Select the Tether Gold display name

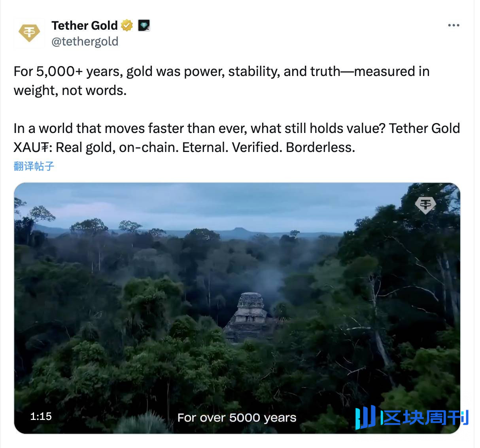click(x=85, y=25)
